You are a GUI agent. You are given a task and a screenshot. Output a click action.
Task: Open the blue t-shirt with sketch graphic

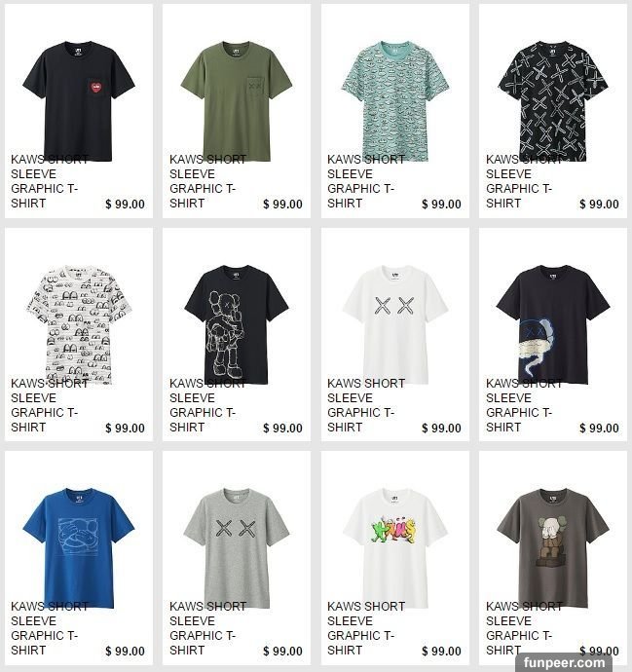click(x=79, y=548)
